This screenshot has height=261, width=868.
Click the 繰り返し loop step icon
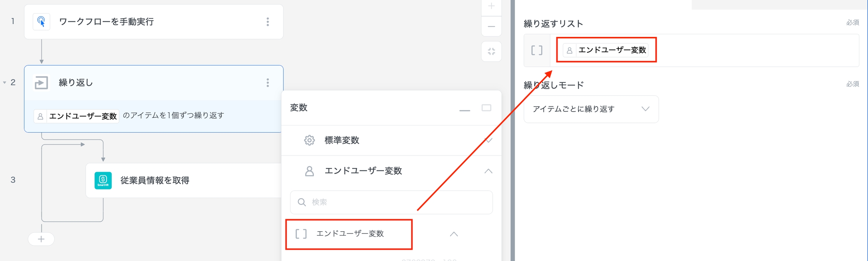click(41, 82)
